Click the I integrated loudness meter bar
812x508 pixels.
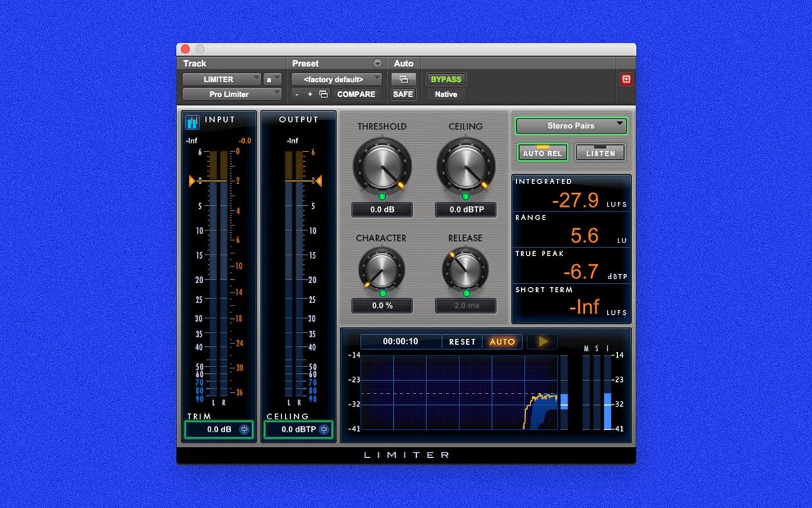pyautogui.click(x=607, y=392)
